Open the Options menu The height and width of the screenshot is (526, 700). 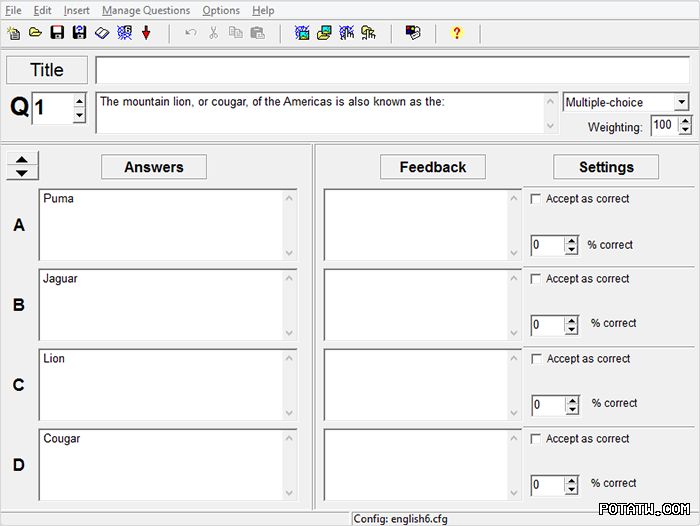pyautogui.click(x=221, y=10)
